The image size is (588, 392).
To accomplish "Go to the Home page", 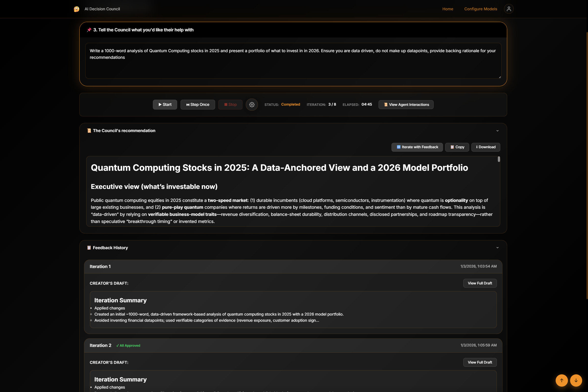I will (x=448, y=9).
